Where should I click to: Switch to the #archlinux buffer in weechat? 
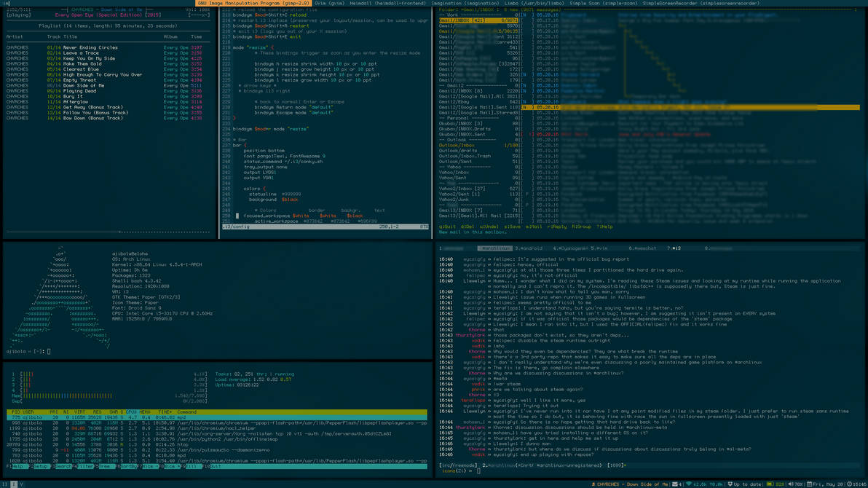495,248
